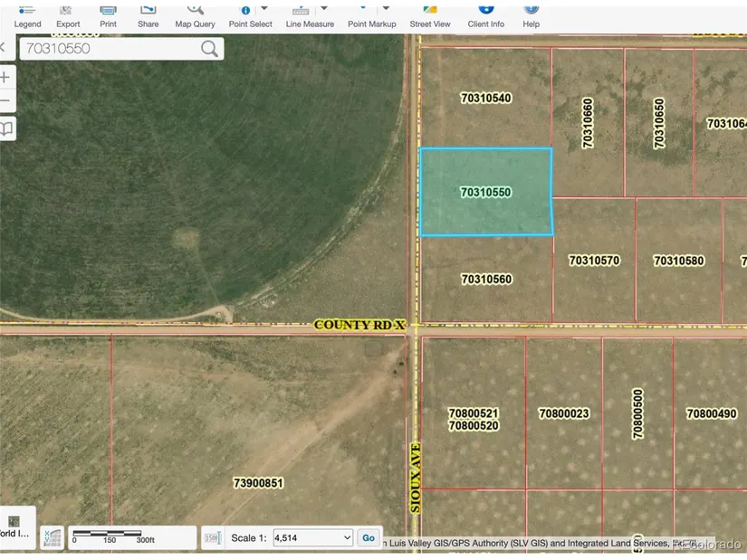Expand the Point Markup dropdown arrow
The image size is (747, 560).
(388, 9)
